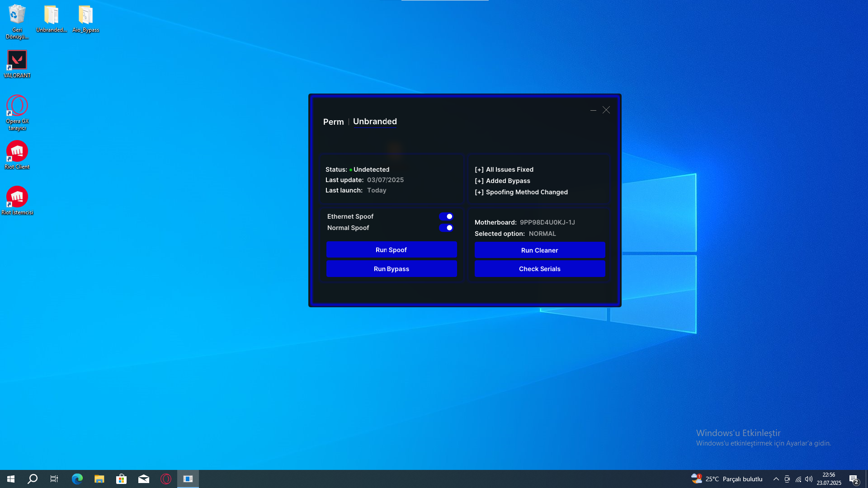Click the Run Bypass button
This screenshot has width=868, height=488.
(x=391, y=269)
